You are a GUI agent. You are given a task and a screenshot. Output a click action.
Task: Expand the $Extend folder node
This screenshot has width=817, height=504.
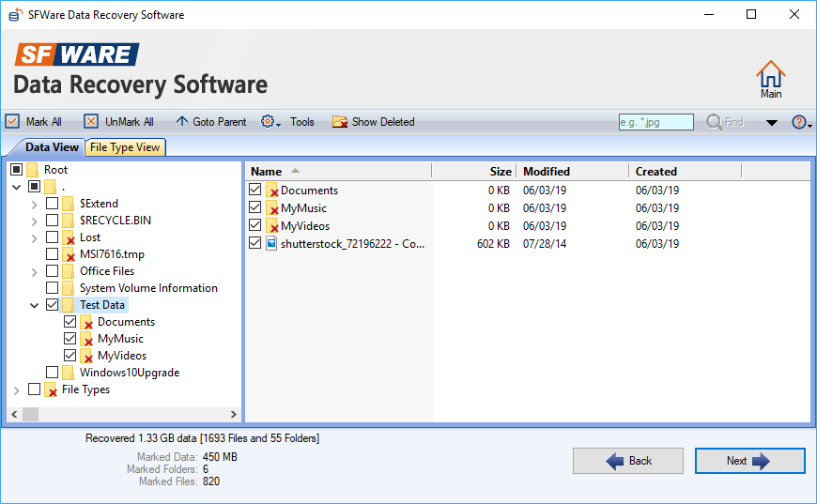click(x=35, y=204)
